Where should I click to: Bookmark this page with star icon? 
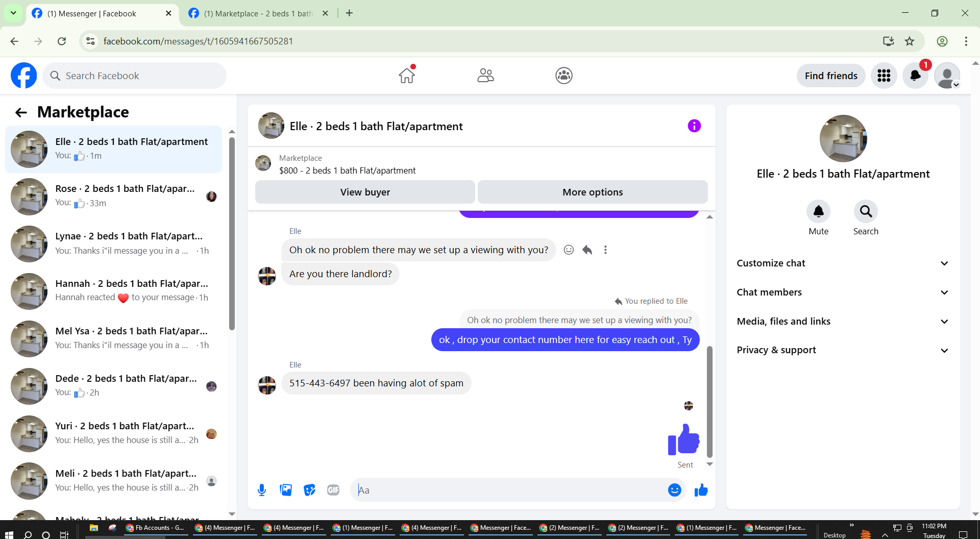(x=910, y=41)
